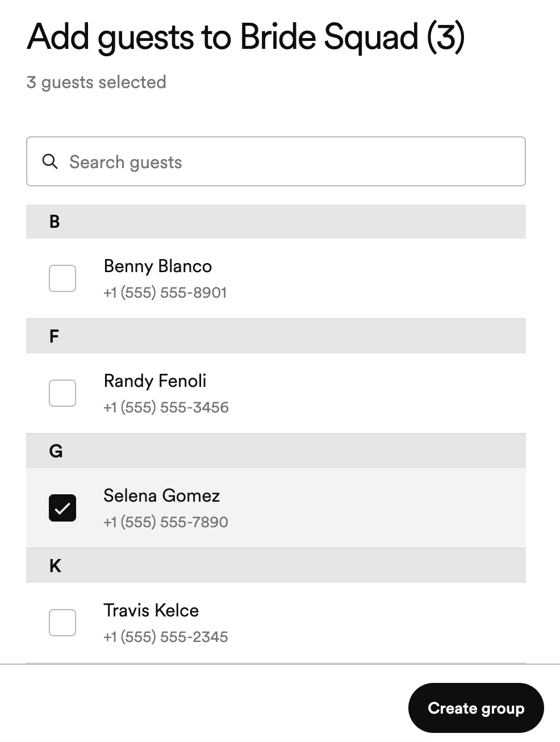Click the 'Add guests to Bride Squad' title
This screenshot has width=560, height=742.
(x=246, y=36)
